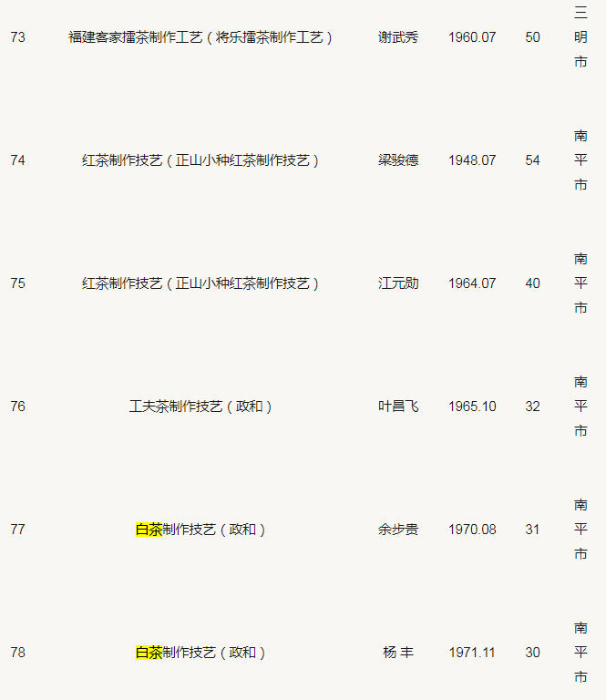Click 白茶制作技艺（政和）in row 77
The height and width of the screenshot is (700, 606).
coord(200,530)
